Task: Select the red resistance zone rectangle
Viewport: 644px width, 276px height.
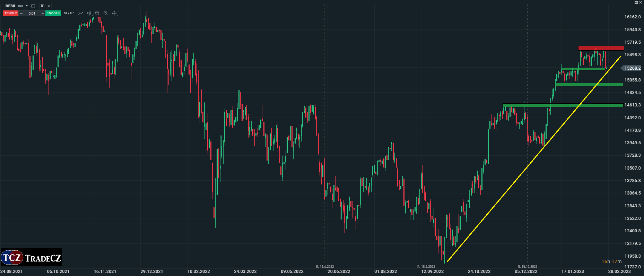Action: click(x=601, y=48)
